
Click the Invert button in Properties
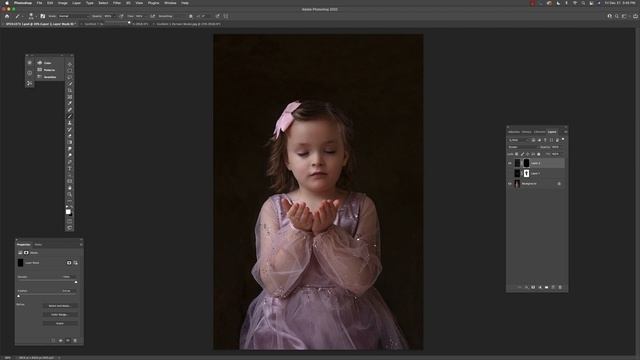coord(60,323)
